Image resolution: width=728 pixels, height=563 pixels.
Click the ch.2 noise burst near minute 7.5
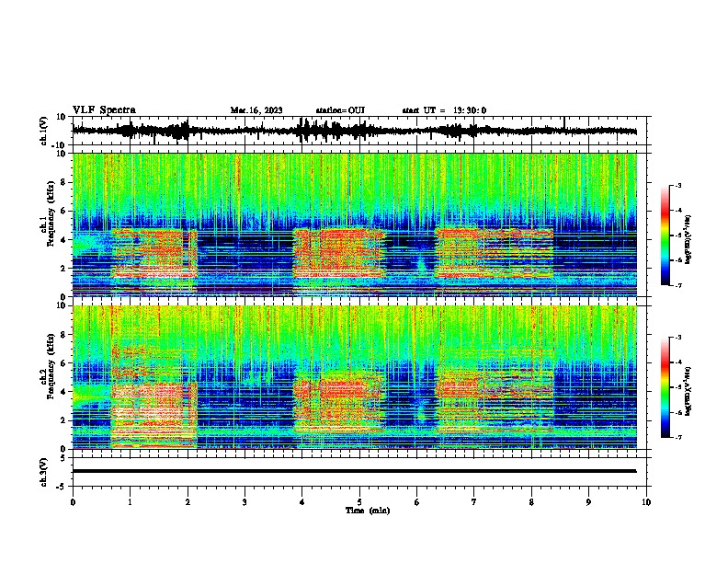(495, 402)
